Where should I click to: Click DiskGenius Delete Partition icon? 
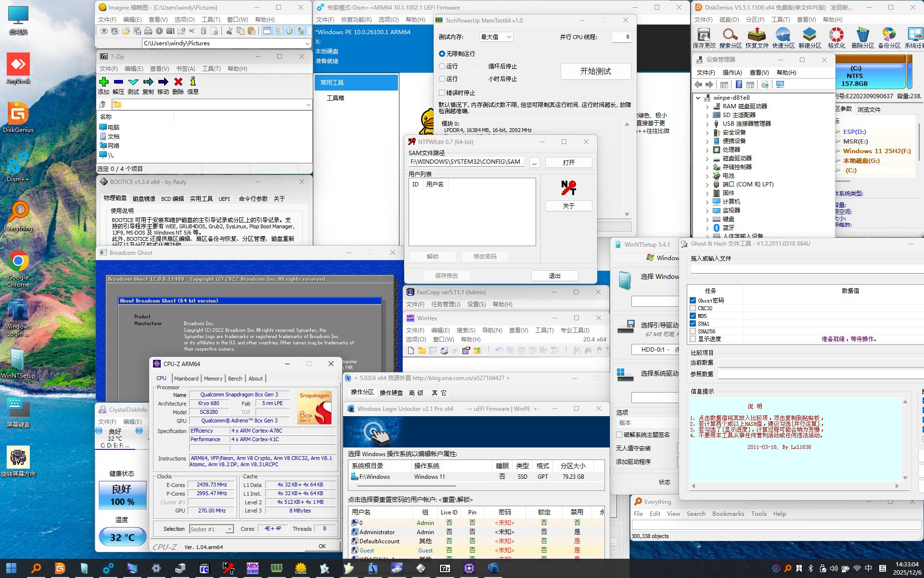click(x=862, y=35)
